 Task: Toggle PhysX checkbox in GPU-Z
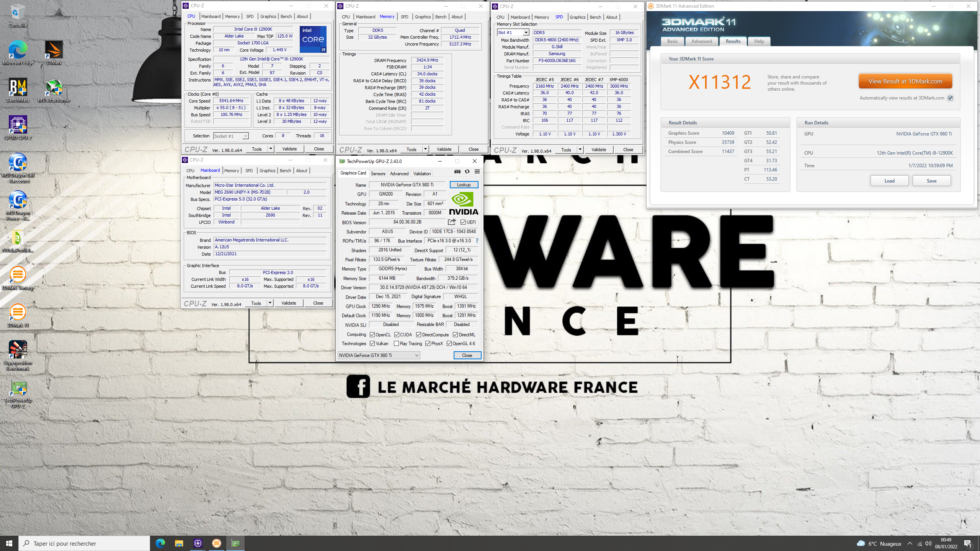(x=428, y=344)
